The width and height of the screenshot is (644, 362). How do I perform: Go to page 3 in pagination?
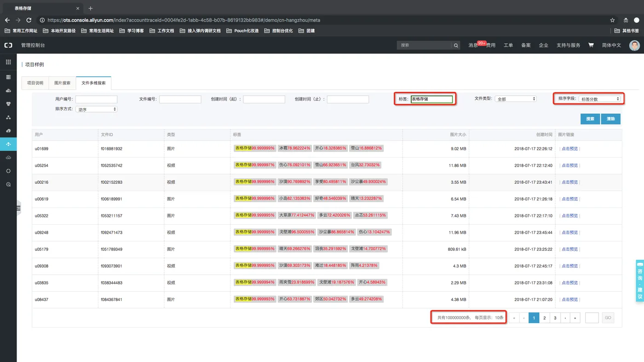click(555, 317)
